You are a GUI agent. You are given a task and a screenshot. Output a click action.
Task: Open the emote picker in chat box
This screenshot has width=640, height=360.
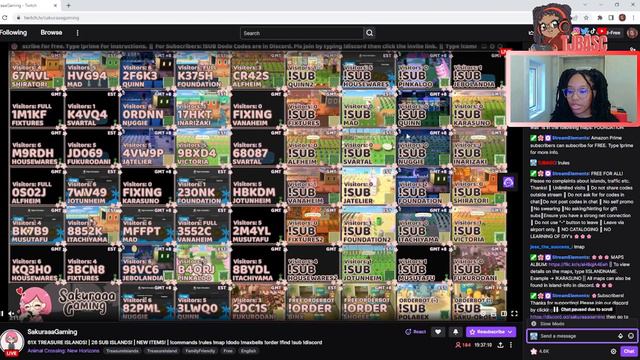631,336
